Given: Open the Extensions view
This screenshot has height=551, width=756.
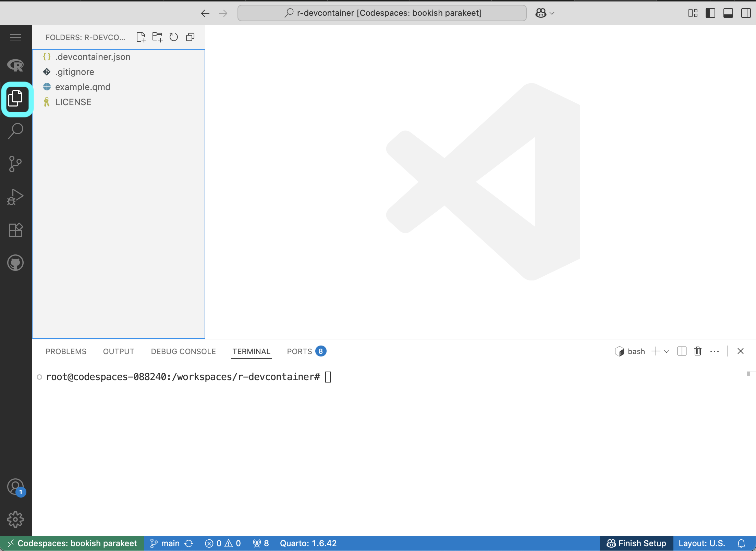Looking at the screenshot, I should click(x=15, y=230).
